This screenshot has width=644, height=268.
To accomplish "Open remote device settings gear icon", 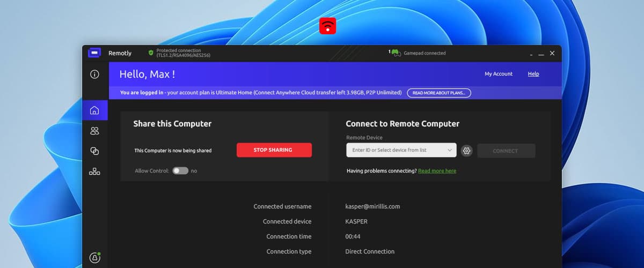I will click(467, 151).
